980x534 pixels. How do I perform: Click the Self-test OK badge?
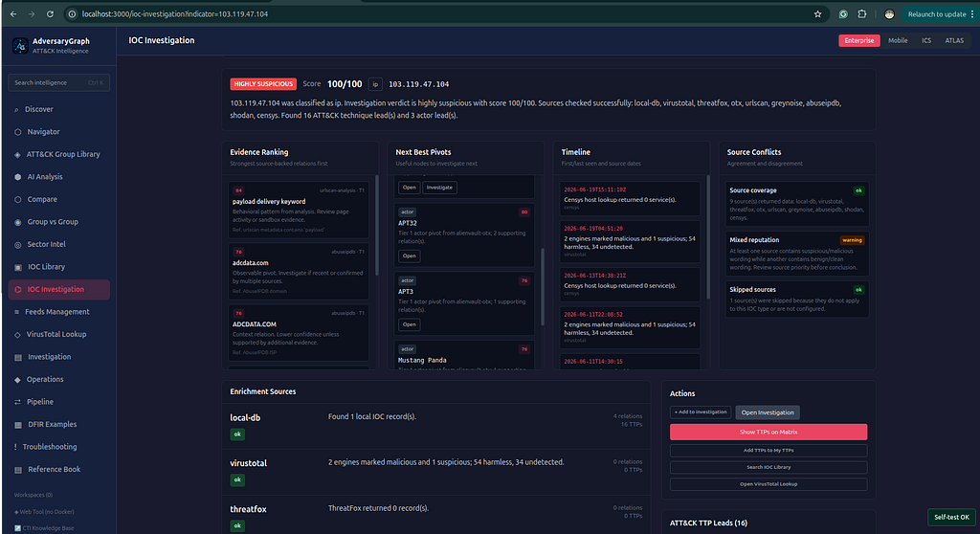[951, 517]
